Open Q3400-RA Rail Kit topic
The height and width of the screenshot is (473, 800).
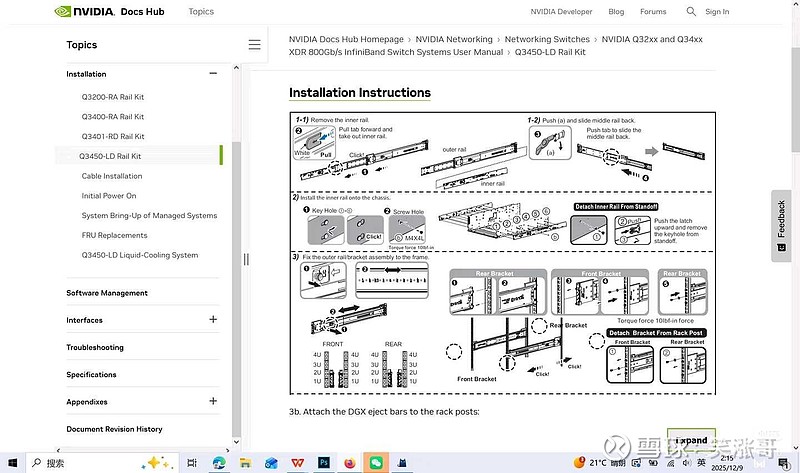[x=113, y=117]
